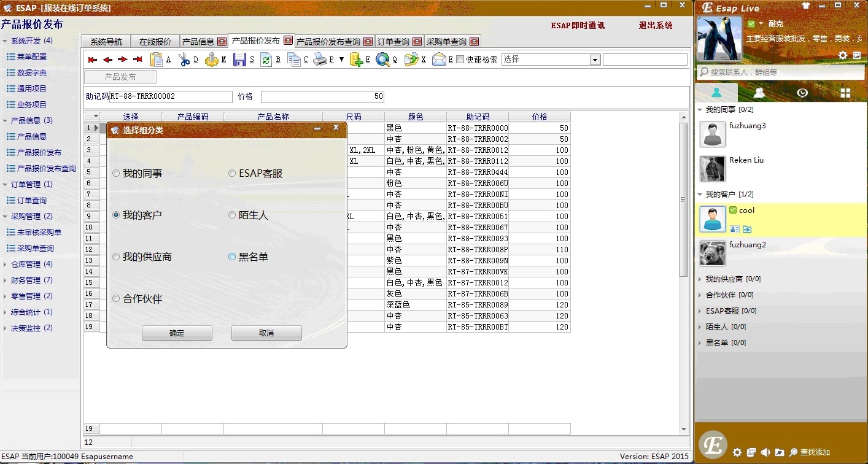
Task: Click the speaker sound icon in Esap Live
Action: (x=765, y=452)
